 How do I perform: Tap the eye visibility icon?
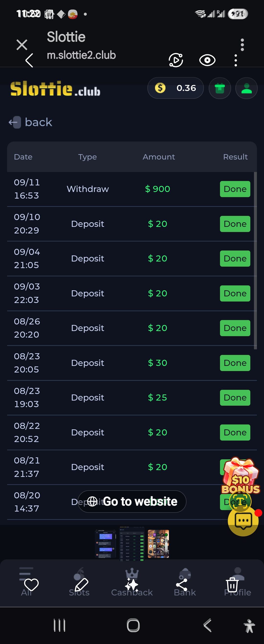(x=207, y=60)
